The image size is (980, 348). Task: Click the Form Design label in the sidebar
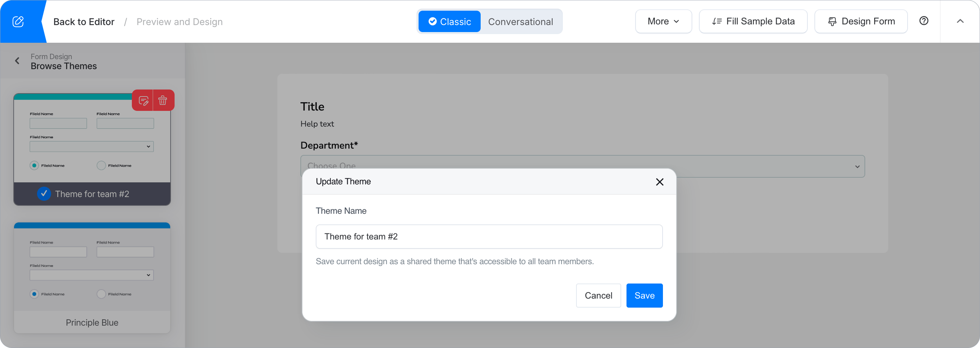tap(51, 56)
